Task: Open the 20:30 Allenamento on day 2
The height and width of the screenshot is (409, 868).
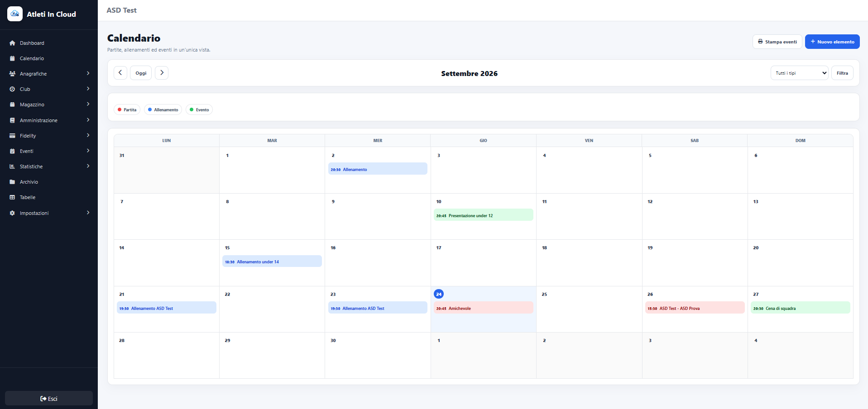Action: point(378,169)
